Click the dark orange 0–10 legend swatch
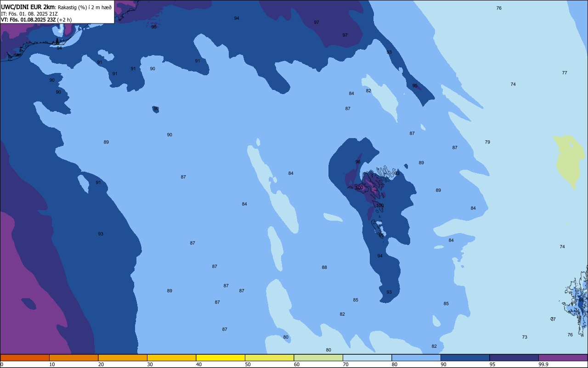The height and width of the screenshot is (368, 588). (x=25, y=357)
